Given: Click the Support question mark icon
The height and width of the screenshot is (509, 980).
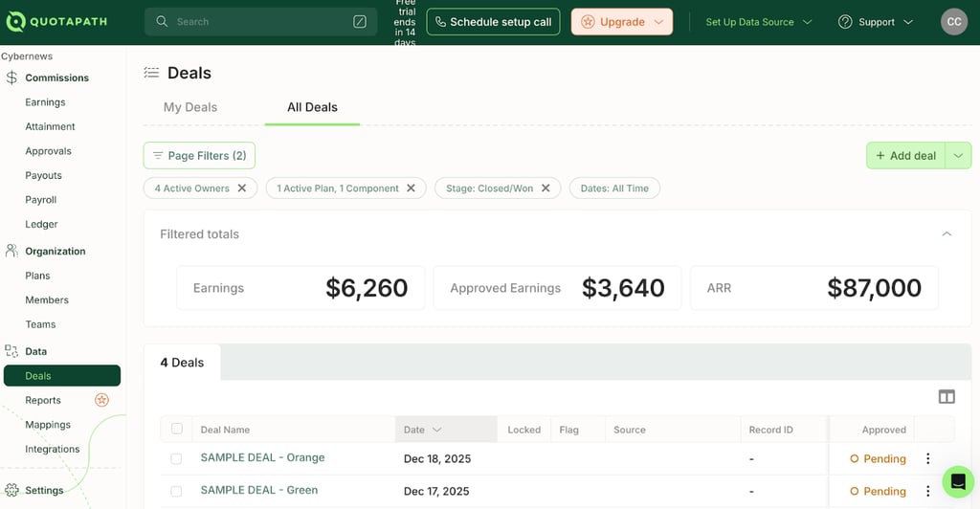Looking at the screenshot, I should pyautogui.click(x=845, y=22).
